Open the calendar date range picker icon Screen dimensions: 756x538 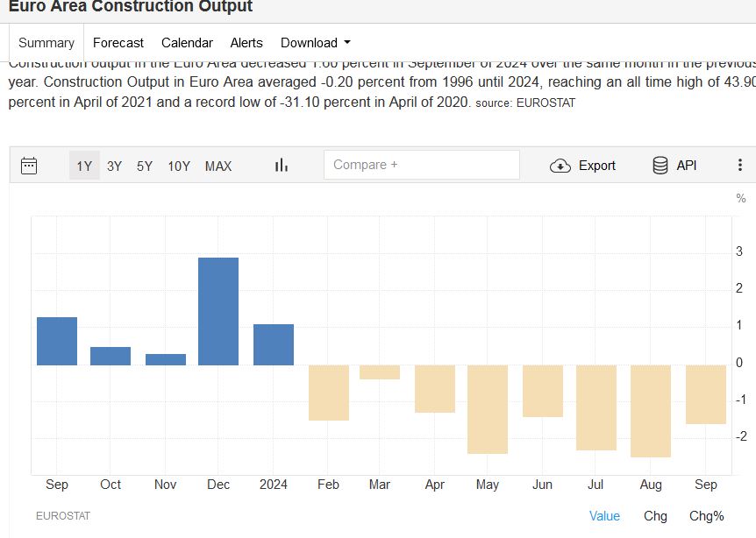(29, 166)
